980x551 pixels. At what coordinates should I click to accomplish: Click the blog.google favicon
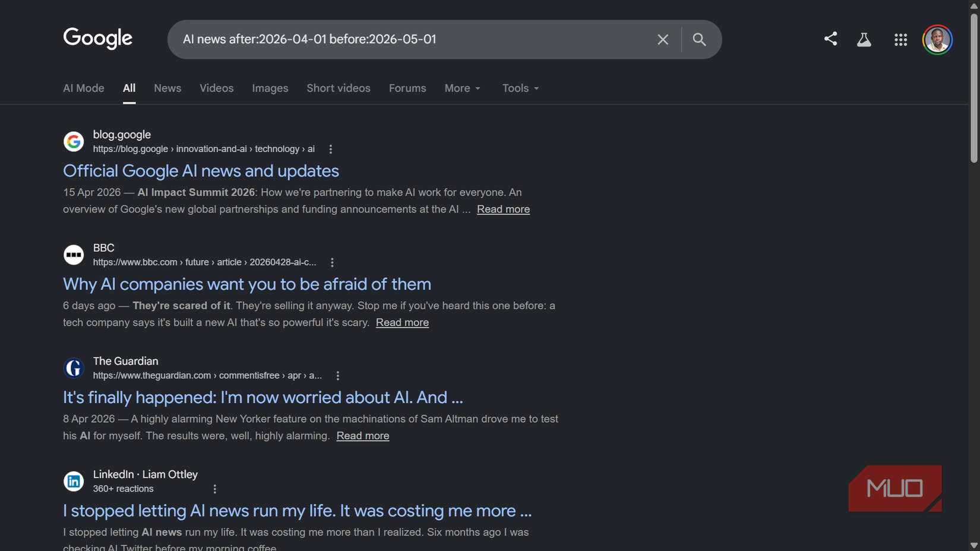(74, 141)
